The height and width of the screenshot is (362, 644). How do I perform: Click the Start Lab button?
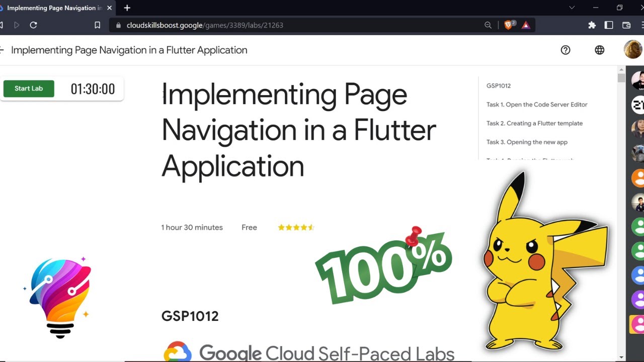point(29,88)
